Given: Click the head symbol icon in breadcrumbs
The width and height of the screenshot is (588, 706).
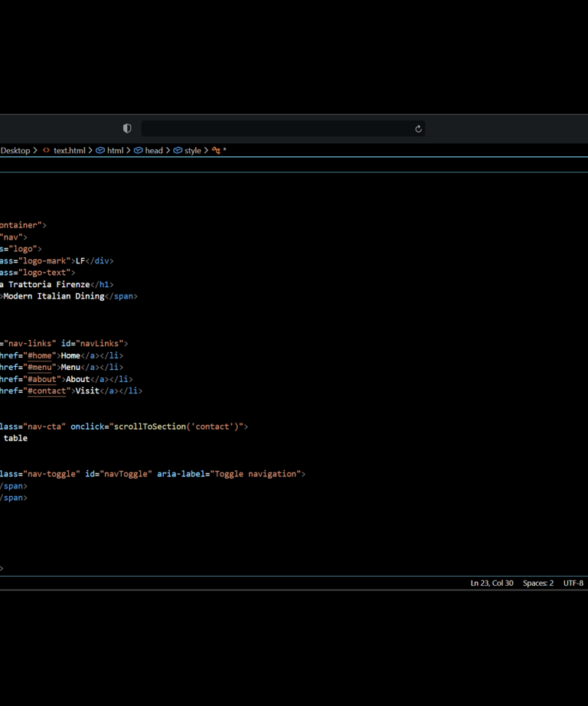Looking at the screenshot, I should coord(139,151).
